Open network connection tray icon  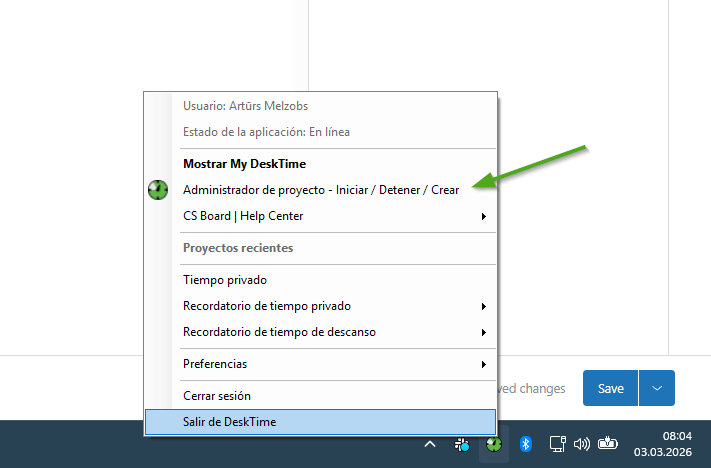tap(559, 444)
